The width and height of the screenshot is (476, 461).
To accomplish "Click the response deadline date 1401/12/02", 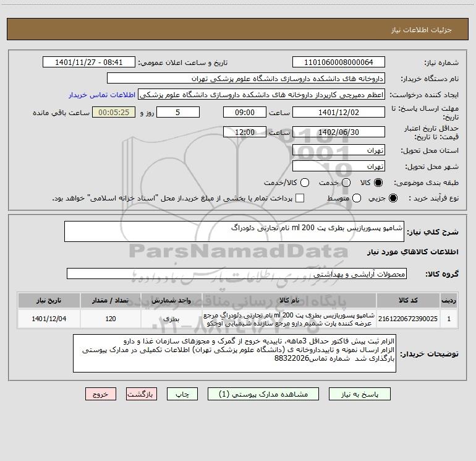I will pyautogui.click(x=339, y=112).
